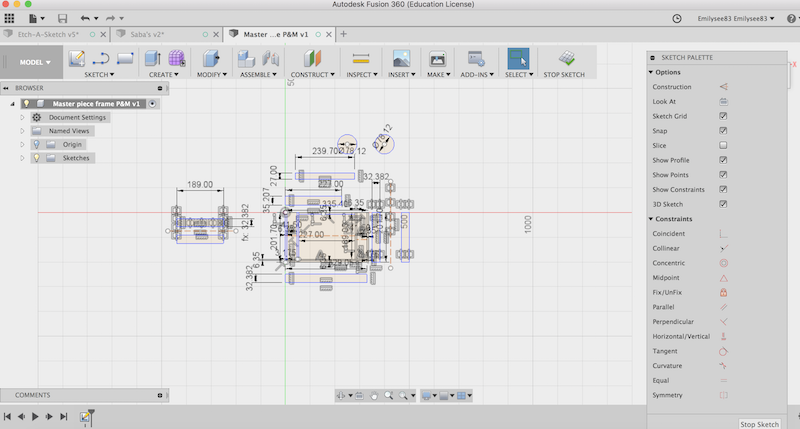Image resolution: width=800 pixels, height=429 pixels.
Task: Click the Joint assemble icon
Action: pyautogui.click(x=270, y=59)
